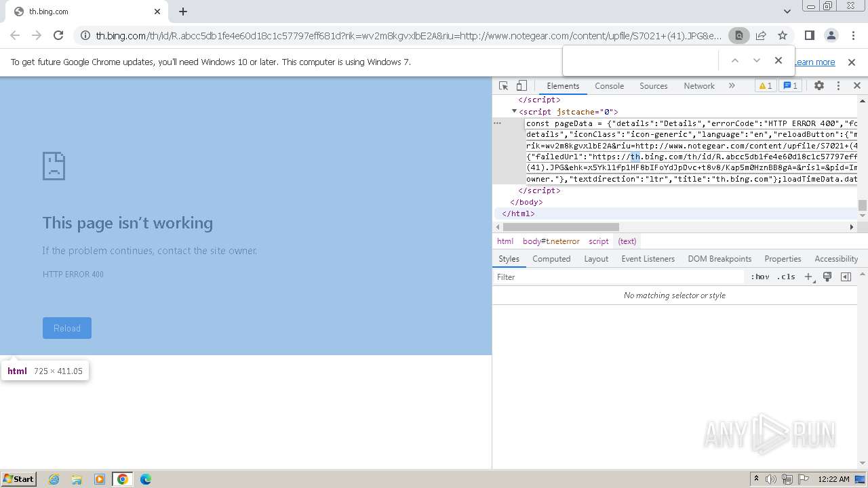The image size is (868, 488).
Task: Open Internet Explorer from taskbar
Action: (x=54, y=479)
